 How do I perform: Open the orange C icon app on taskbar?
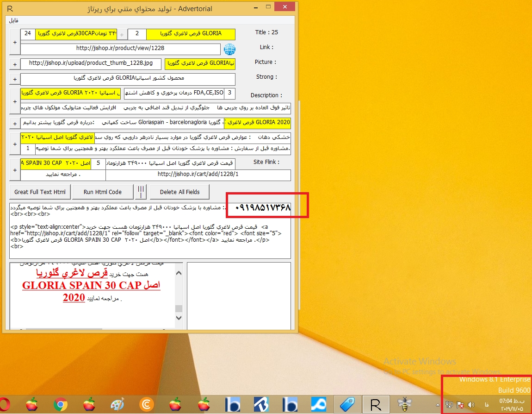click(x=147, y=404)
